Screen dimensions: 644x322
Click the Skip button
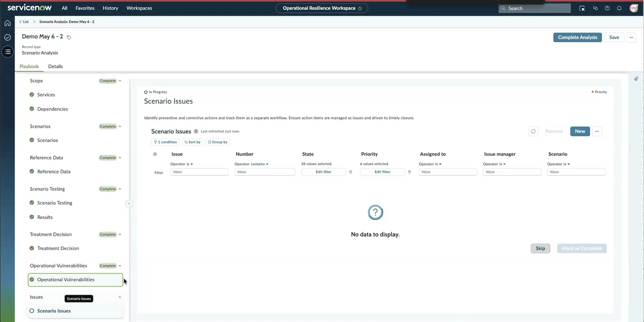click(540, 248)
